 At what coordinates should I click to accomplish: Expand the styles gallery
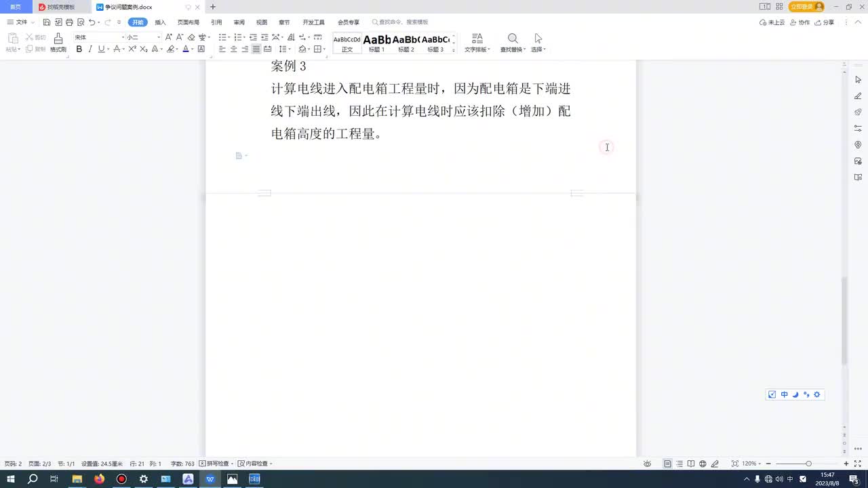(x=454, y=51)
